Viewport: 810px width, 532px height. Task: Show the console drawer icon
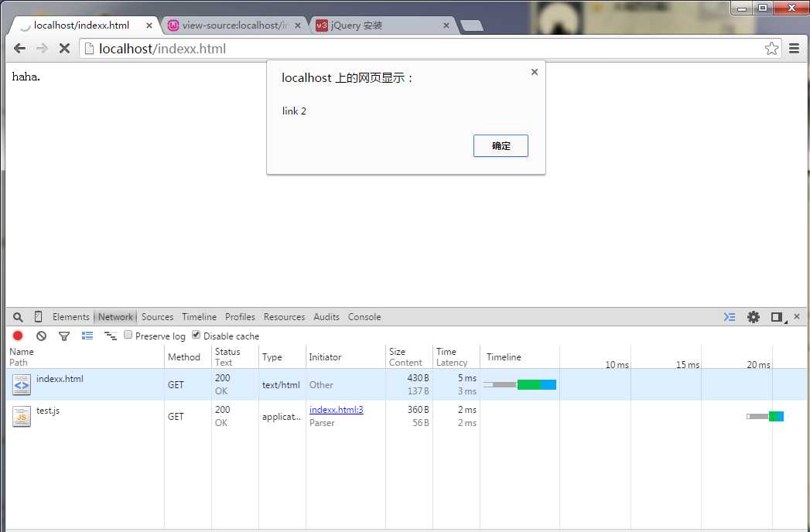point(730,316)
